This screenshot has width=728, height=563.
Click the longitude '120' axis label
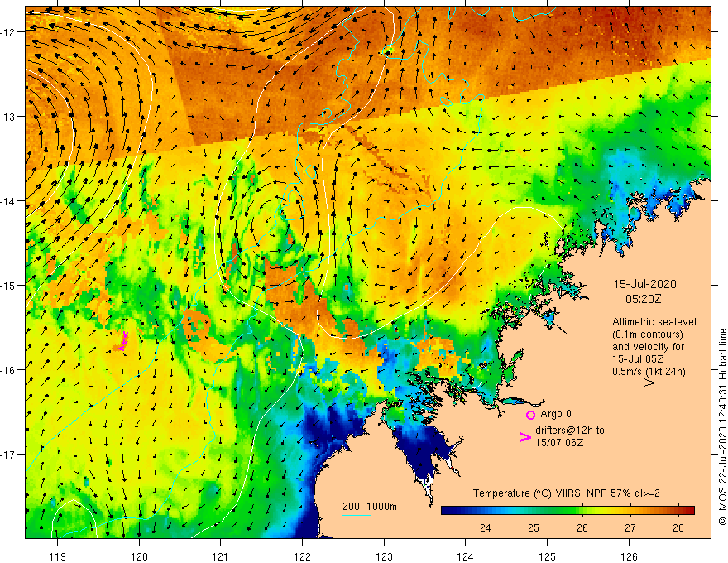(139, 556)
